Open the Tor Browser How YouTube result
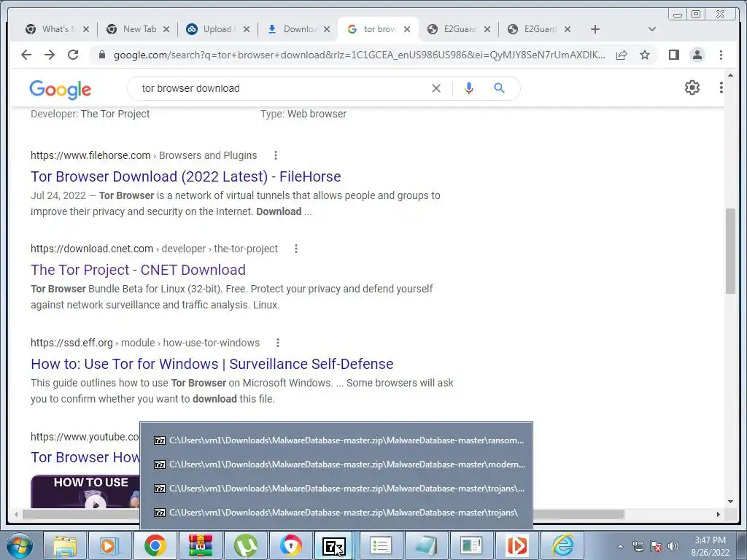Image resolution: width=747 pixels, height=560 pixels. 85,457
